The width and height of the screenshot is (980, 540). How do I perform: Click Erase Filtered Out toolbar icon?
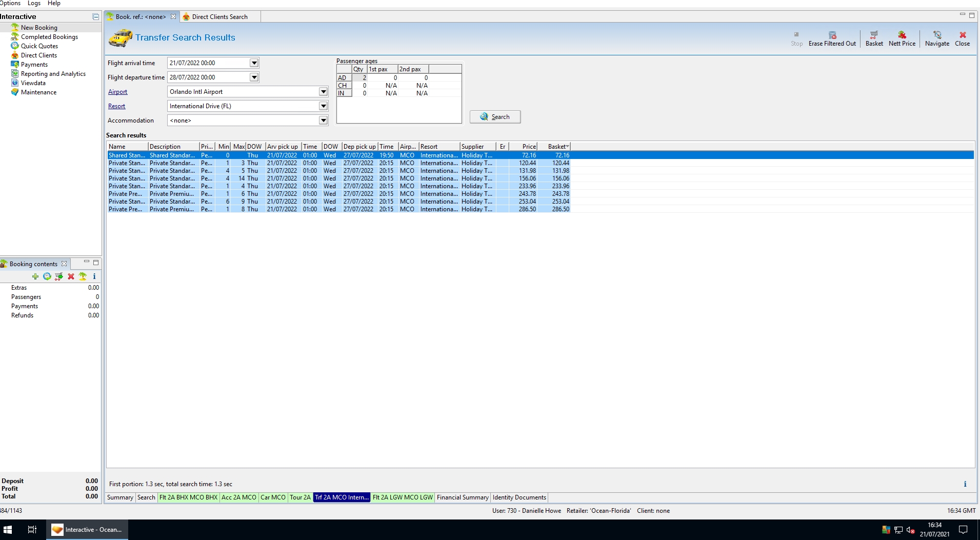[832, 38]
